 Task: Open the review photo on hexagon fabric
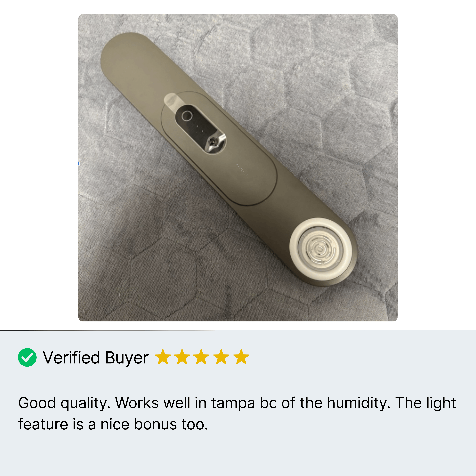click(x=238, y=168)
